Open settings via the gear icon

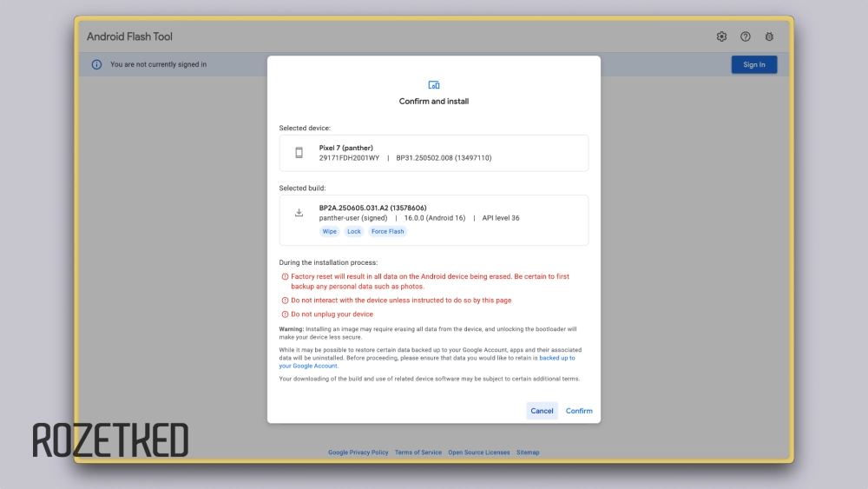[721, 36]
